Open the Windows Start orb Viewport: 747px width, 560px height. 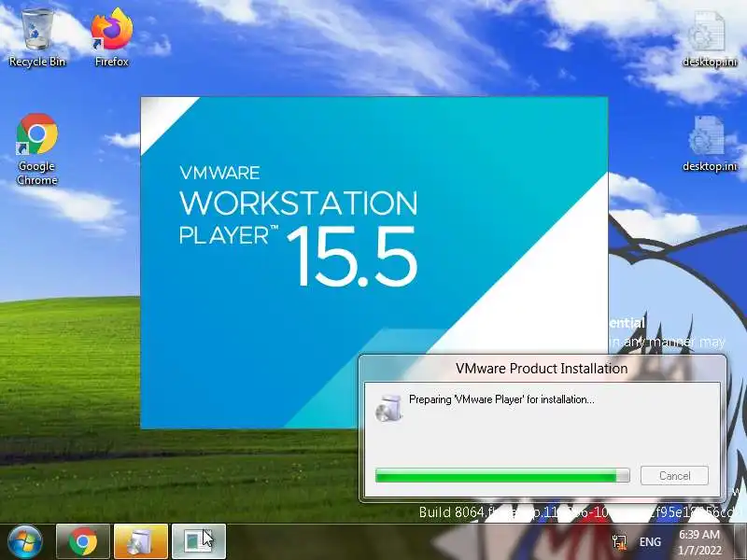coord(24,541)
